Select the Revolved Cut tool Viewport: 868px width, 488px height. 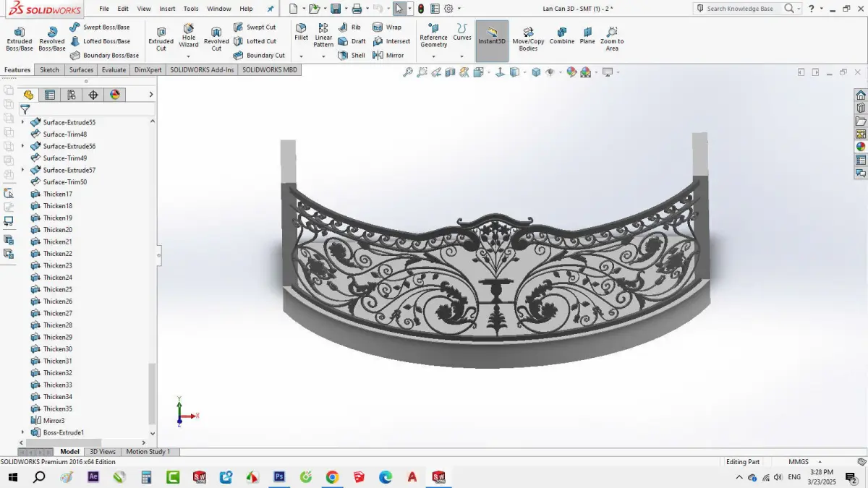click(x=216, y=39)
